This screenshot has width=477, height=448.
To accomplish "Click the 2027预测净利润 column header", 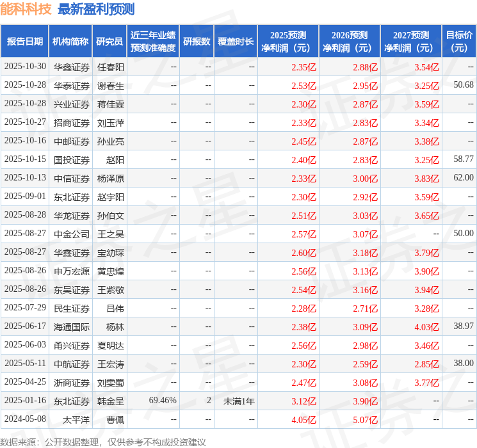I will coord(411,42).
